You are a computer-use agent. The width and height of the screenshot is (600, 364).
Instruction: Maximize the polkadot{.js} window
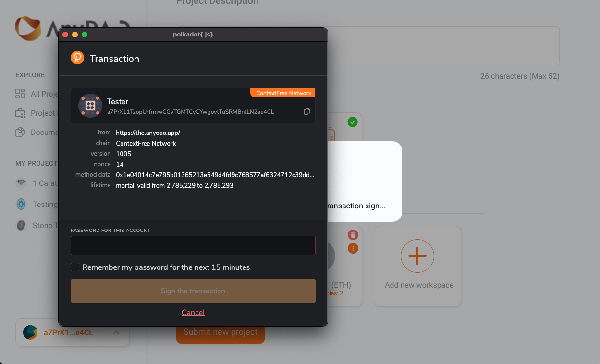click(x=85, y=35)
